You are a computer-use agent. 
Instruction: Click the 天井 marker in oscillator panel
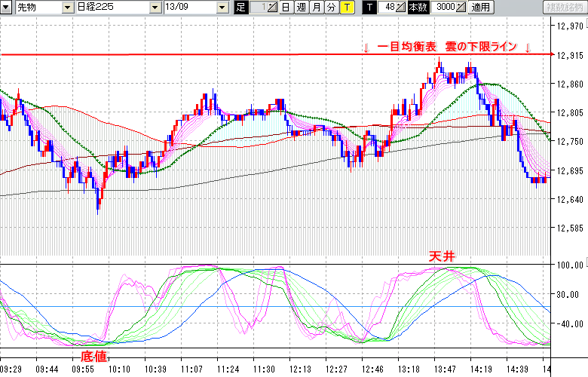(x=443, y=256)
